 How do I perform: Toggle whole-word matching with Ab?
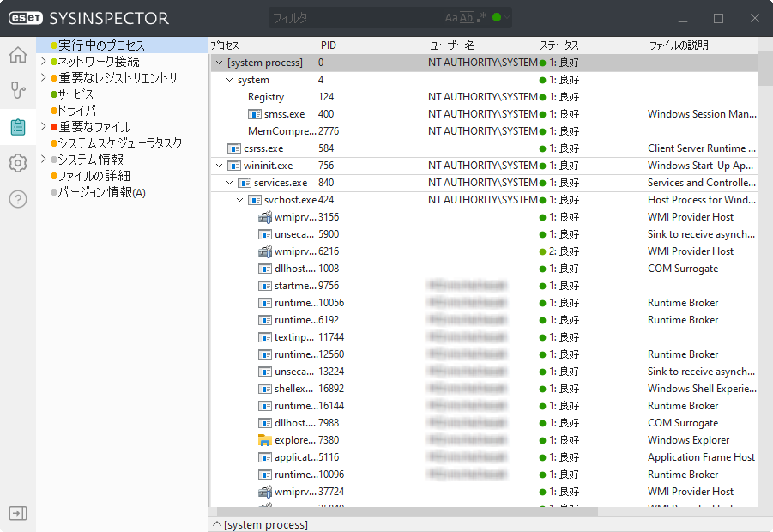point(468,17)
